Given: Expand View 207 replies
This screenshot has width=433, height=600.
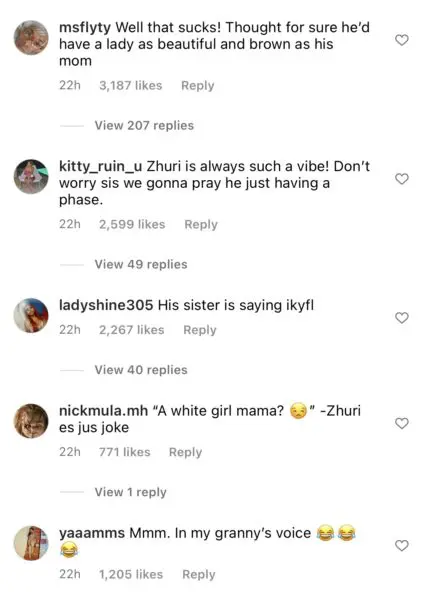Looking at the screenshot, I should point(144,126).
